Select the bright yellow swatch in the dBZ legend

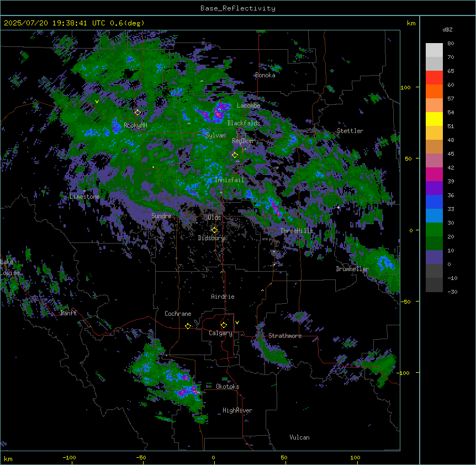click(x=434, y=119)
